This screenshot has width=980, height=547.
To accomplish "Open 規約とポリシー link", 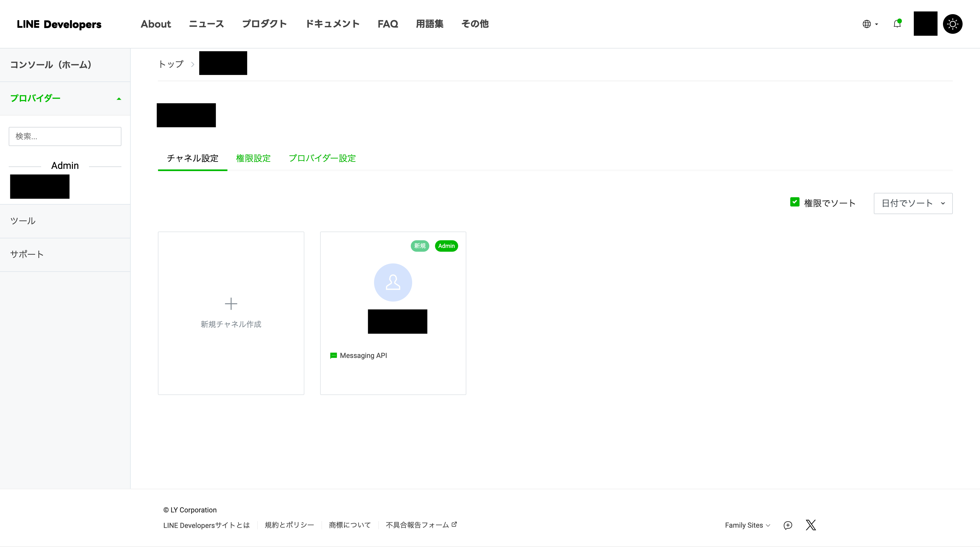I will pyautogui.click(x=289, y=525).
